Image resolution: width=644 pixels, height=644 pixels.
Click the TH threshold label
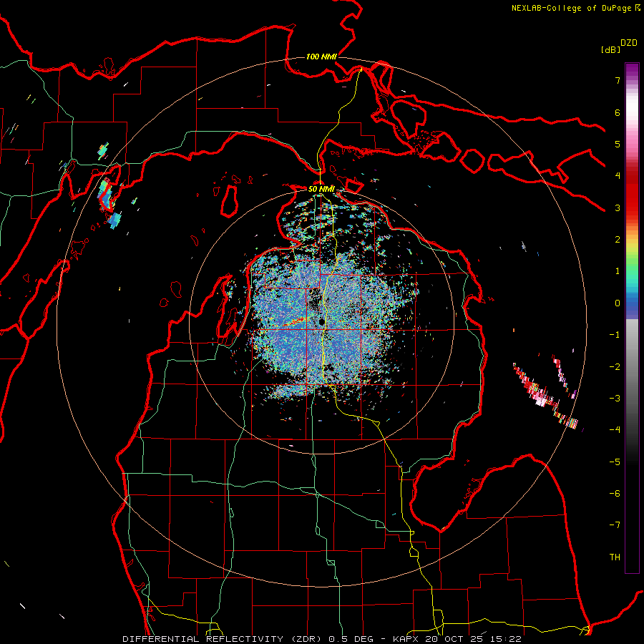(x=615, y=557)
